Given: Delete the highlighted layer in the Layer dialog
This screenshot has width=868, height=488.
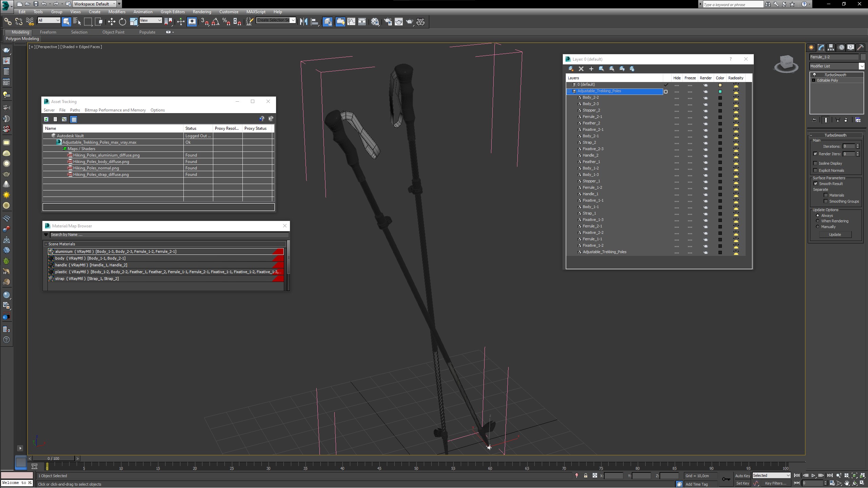Looking at the screenshot, I should click(x=581, y=69).
